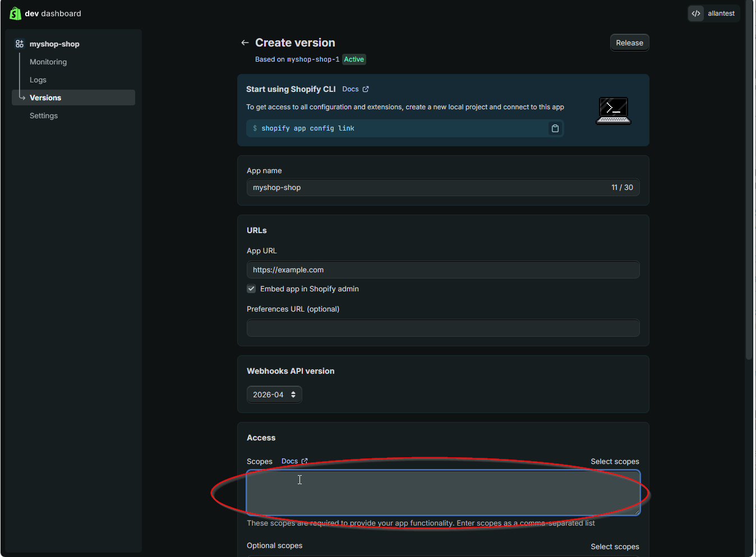Uncheck Embed app in Shopify admin

click(251, 289)
